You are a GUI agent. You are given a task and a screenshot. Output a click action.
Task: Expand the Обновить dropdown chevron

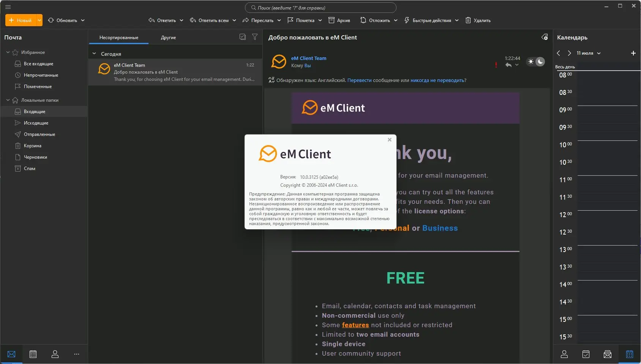83,20
